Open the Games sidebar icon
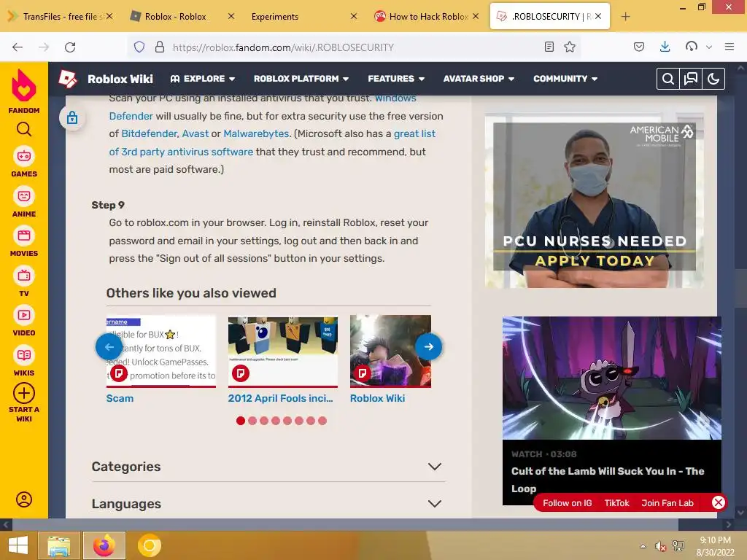The height and width of the screenshot is (560, 747). (x=24, y=157)
